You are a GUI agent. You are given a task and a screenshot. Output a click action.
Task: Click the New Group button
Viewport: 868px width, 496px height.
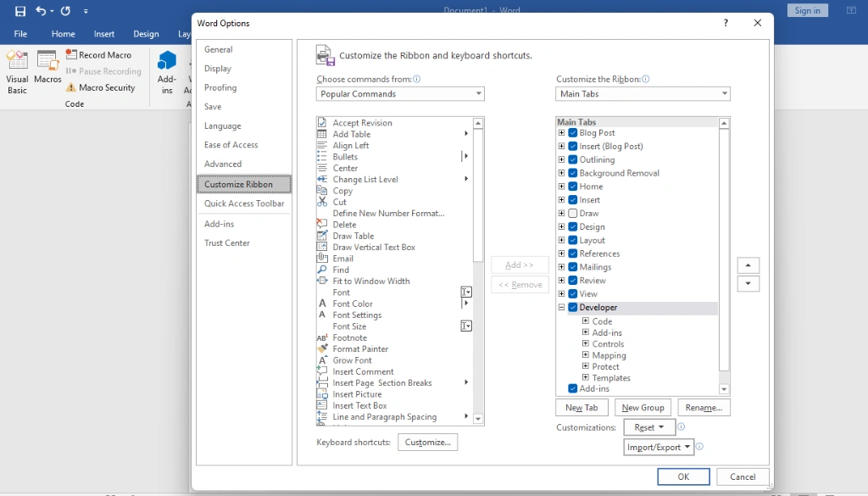pos(643,408)
